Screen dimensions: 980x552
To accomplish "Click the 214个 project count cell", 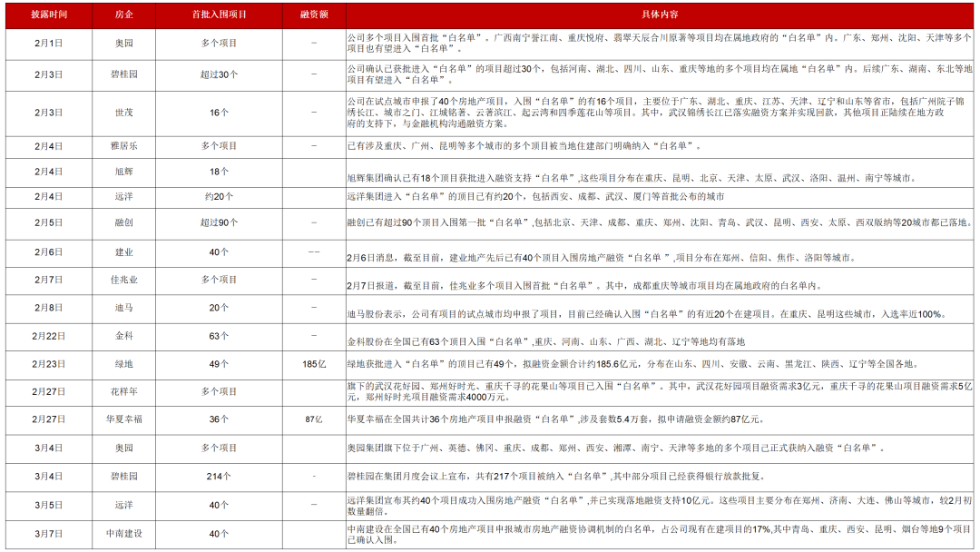I will [x=219, y=477].
